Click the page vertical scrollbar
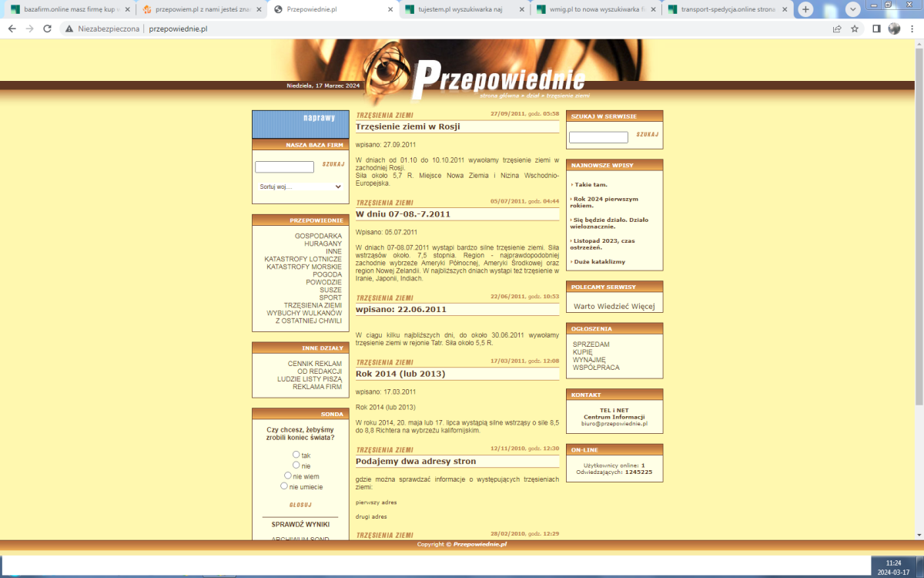This screenshot has width=924, height=578. pyautogui.click(x=919, y=231)
